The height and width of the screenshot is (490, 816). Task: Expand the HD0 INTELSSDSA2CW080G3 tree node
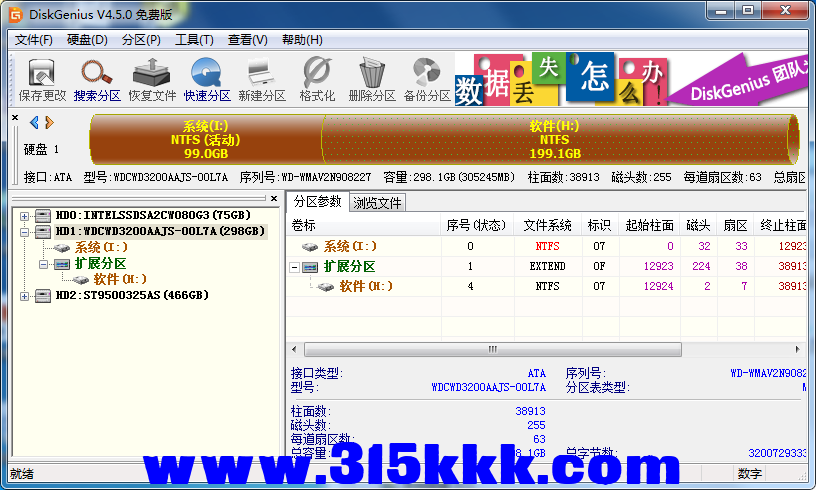click(x=24, y=216)
